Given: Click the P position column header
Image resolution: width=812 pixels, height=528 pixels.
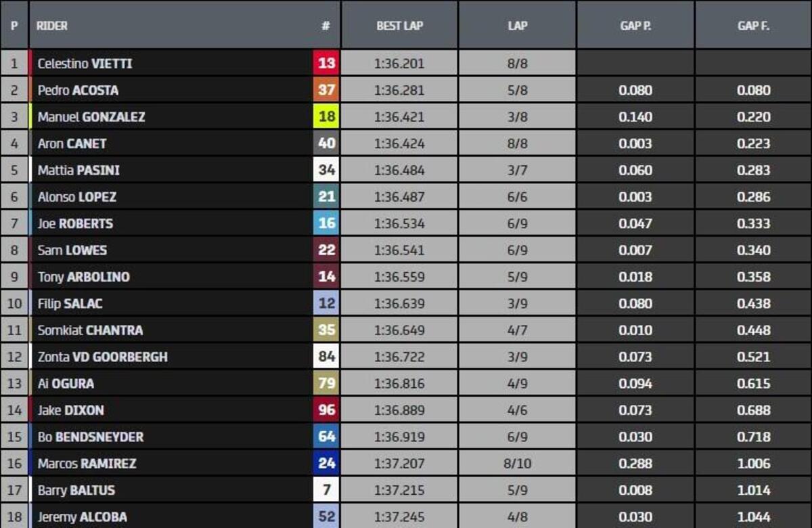Looking at the screenshot, I should tap(14, 26).
